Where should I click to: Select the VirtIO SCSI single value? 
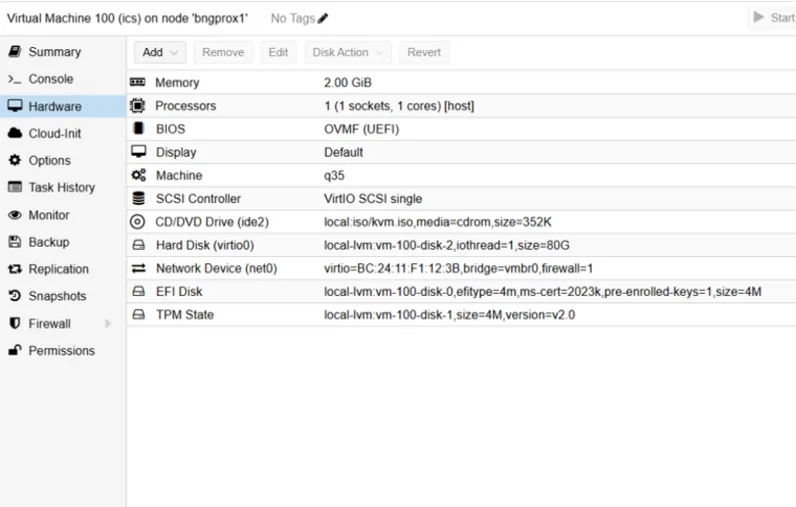click(373, 198)
